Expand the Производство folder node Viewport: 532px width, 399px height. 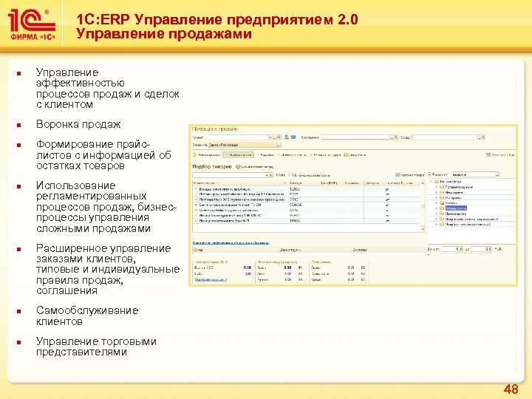437,214
